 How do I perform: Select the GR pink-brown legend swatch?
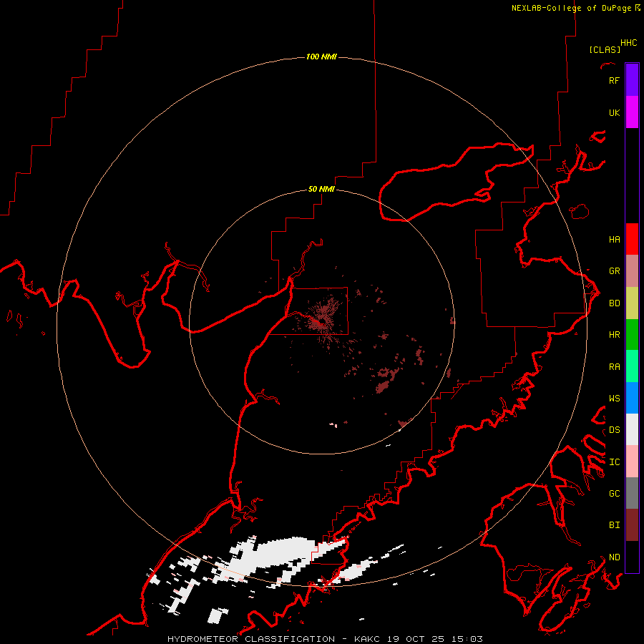(632, 271)
